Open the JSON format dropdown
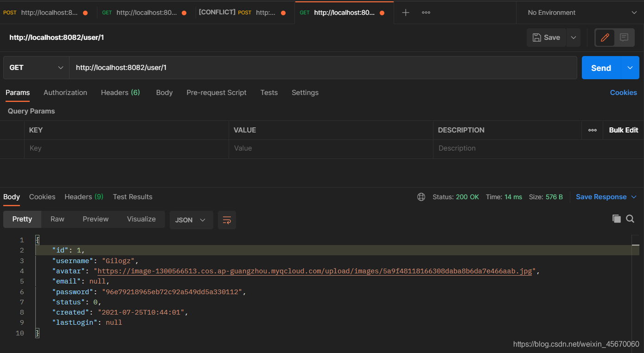This screenshot has height=353, width=644. coord(191,220)
